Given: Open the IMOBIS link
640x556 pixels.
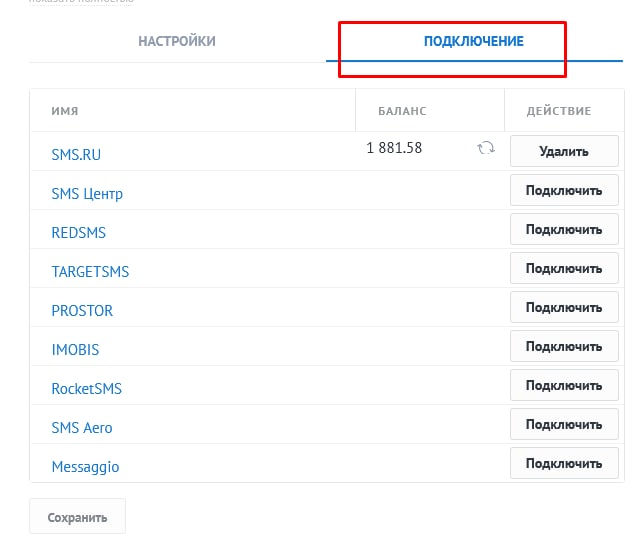Looking at the screenshot, I should (75, 349).
